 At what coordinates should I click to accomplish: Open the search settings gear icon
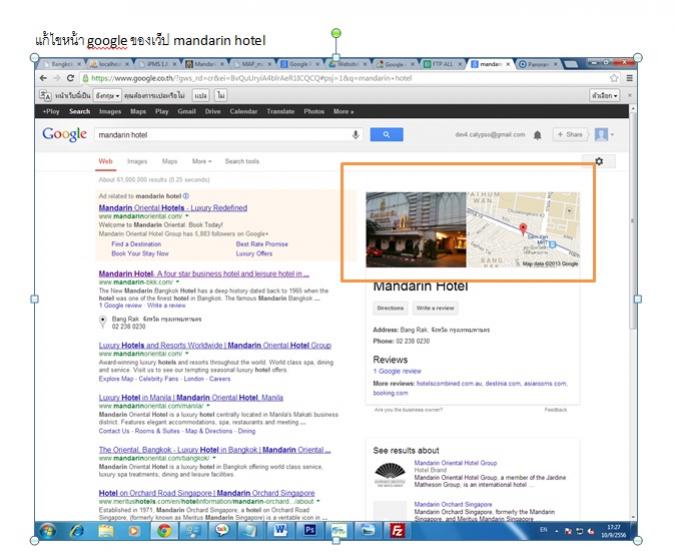599,161
